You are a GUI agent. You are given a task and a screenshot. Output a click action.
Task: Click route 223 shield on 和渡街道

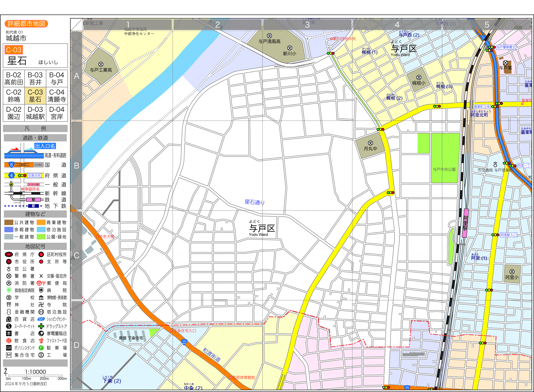(x=184, y=342)
